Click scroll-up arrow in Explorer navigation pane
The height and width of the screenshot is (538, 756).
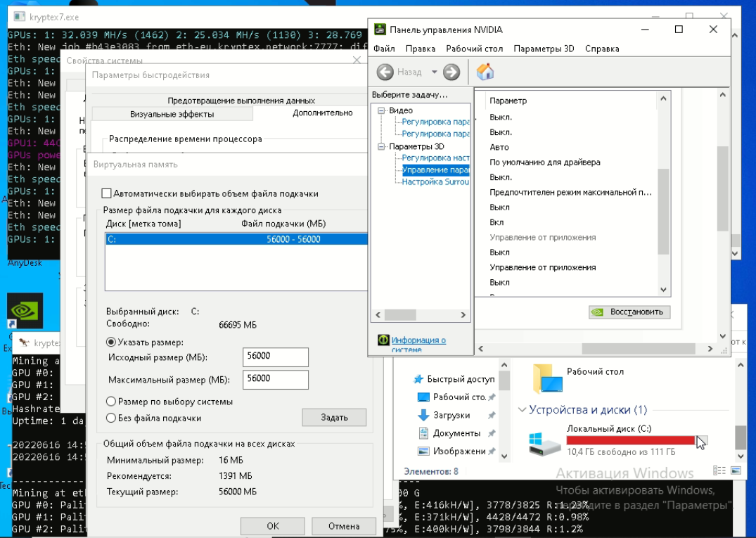point(504,366)
